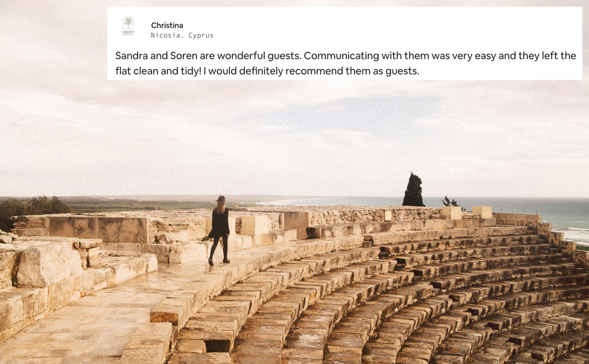Click the sea on the right horizon
The width and height of the screenshot is (589, 364).
click(x=565, y=216)
